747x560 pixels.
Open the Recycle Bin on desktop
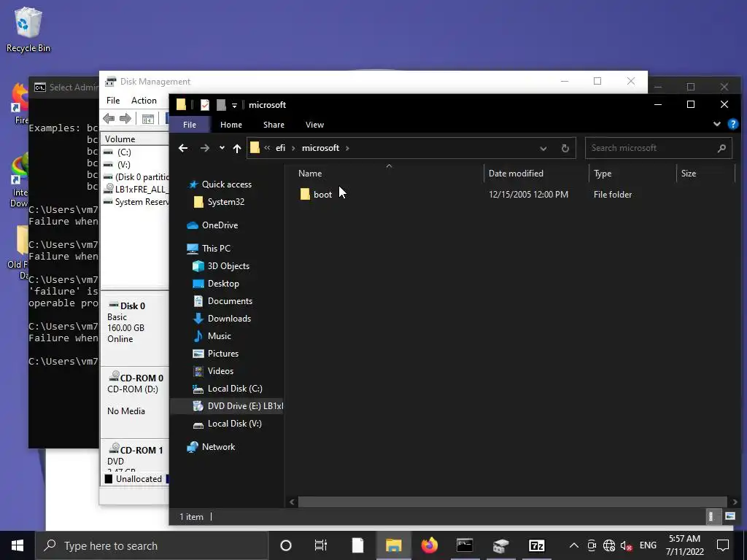pos(28,29)
